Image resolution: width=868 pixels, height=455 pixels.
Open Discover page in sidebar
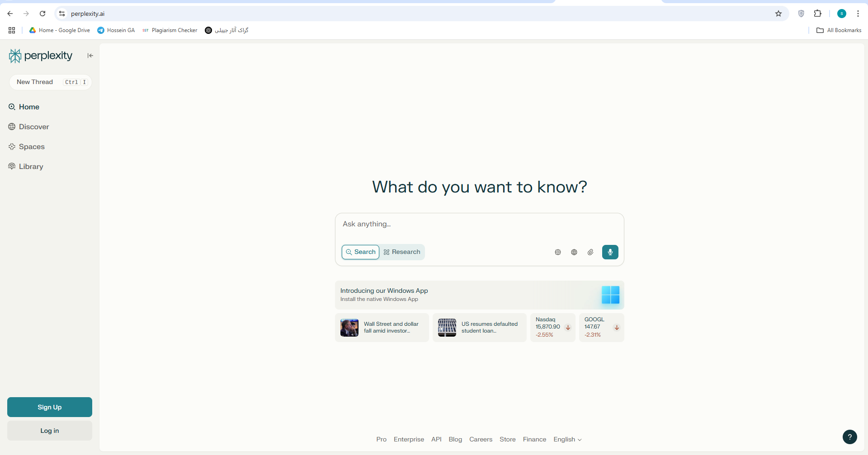pyautogui.click(x=28, y=127)
